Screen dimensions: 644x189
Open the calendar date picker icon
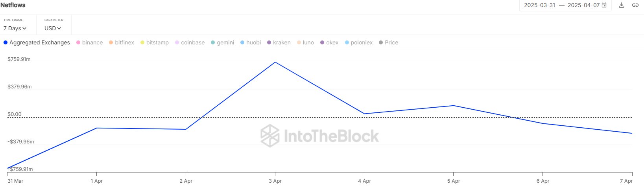[604, 5]
